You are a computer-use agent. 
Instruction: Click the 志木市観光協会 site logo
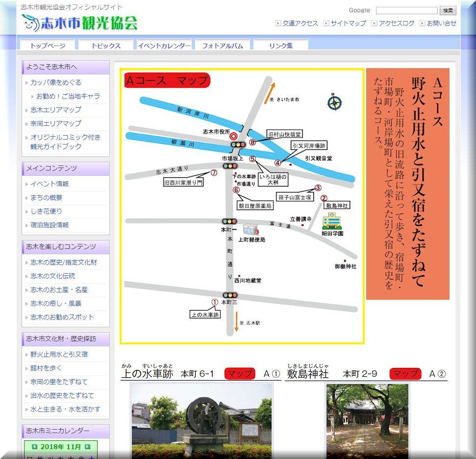(x=79, y=23)
